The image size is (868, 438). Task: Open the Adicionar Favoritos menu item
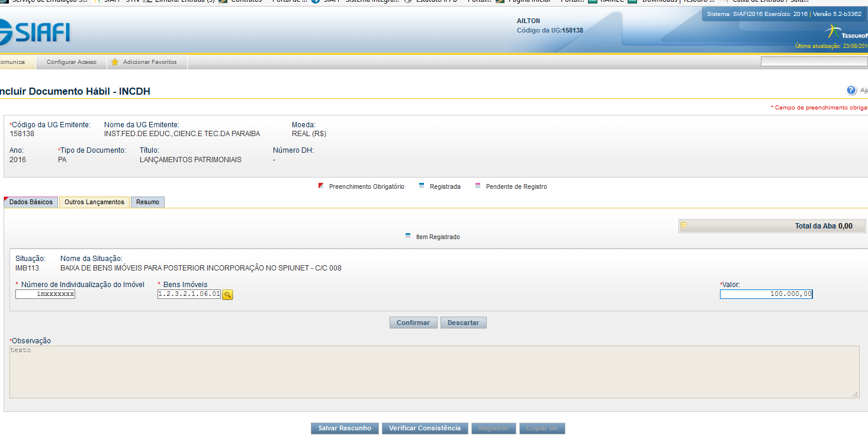(147, 62)
